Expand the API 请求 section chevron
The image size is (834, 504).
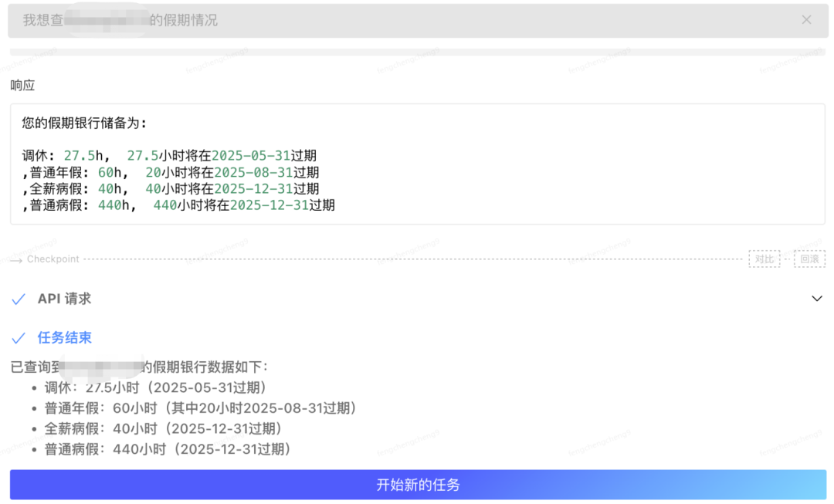(817, 299)
